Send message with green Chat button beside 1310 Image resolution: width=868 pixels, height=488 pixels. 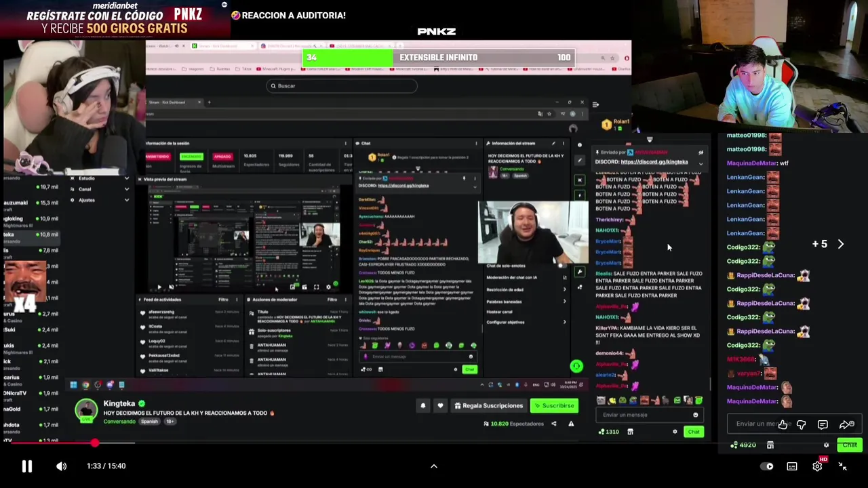[x=693, y=432]
